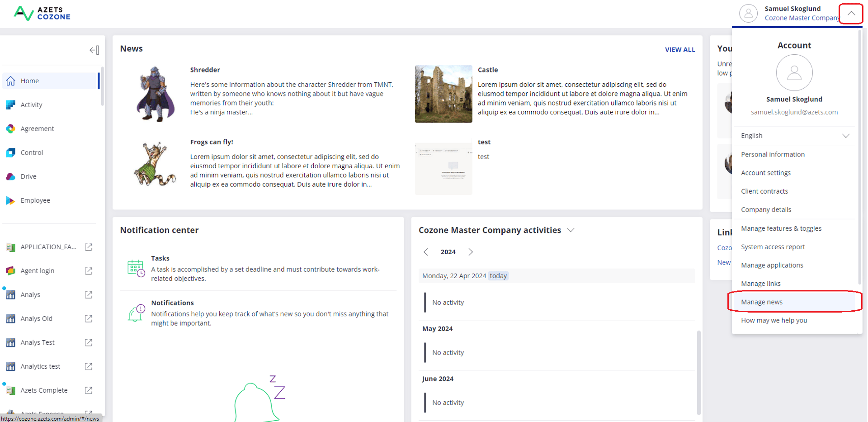Click the account menu vertical scrollbar

[x=860, y=157]
